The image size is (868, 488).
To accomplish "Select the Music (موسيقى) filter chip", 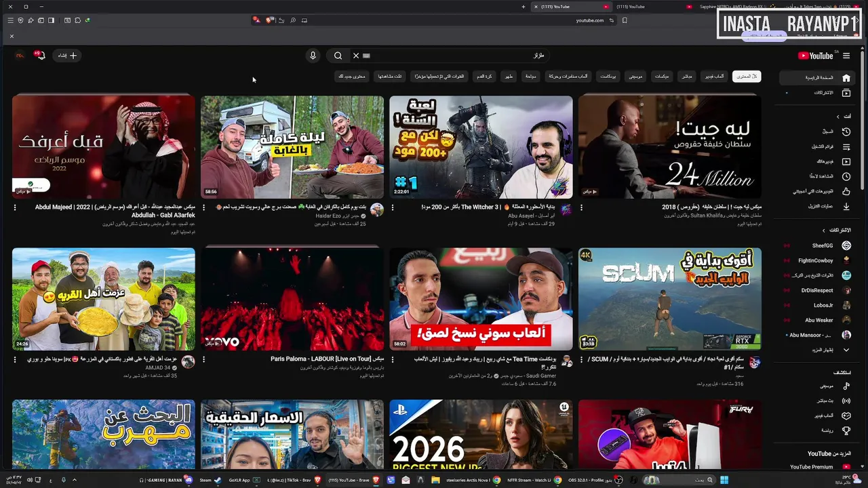I will point(635,76).
